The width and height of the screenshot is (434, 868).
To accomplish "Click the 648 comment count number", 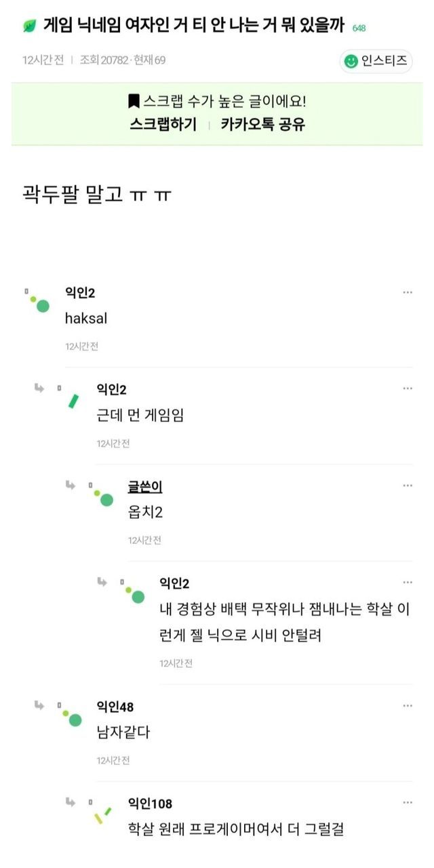I will 359,28.
